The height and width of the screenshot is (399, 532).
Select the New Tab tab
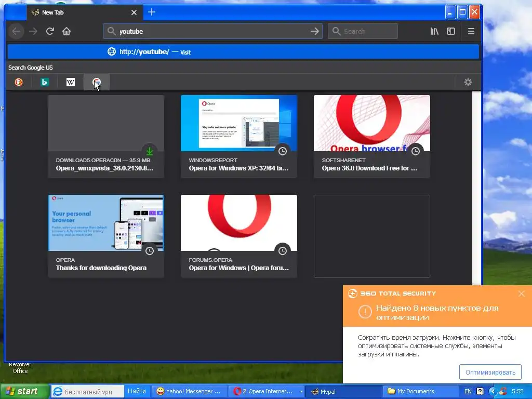84,12
